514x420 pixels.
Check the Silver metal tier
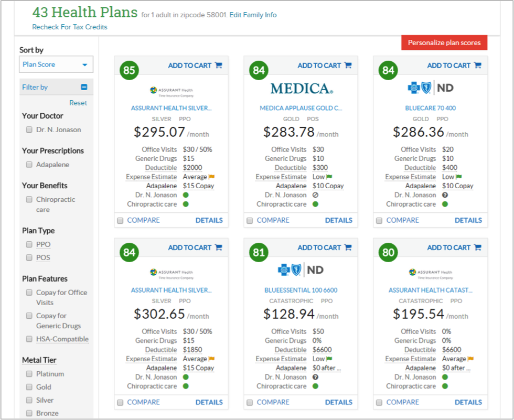click(29, 400)
